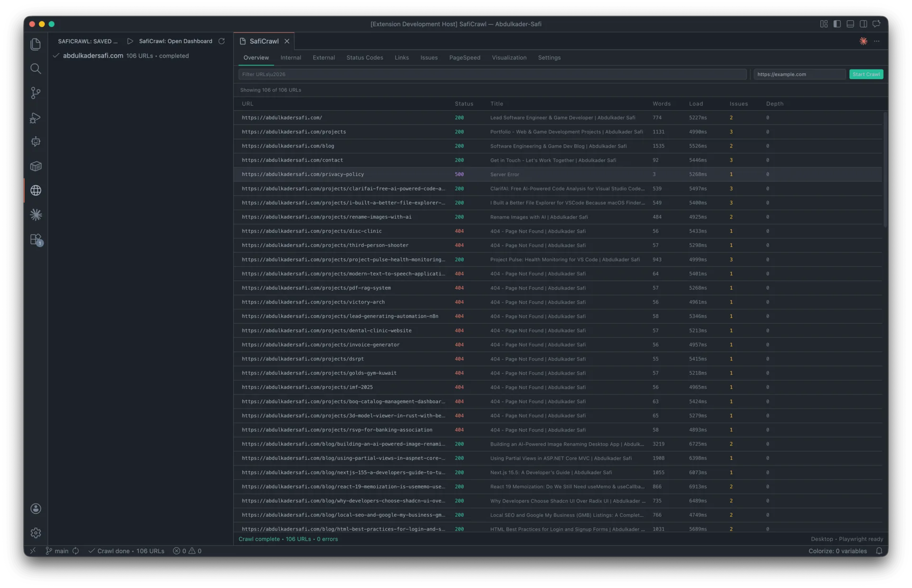Select abdulkadersafi.com saved crawl entry
The height and width of the screenshot is (588, 912).
(141, 56)
